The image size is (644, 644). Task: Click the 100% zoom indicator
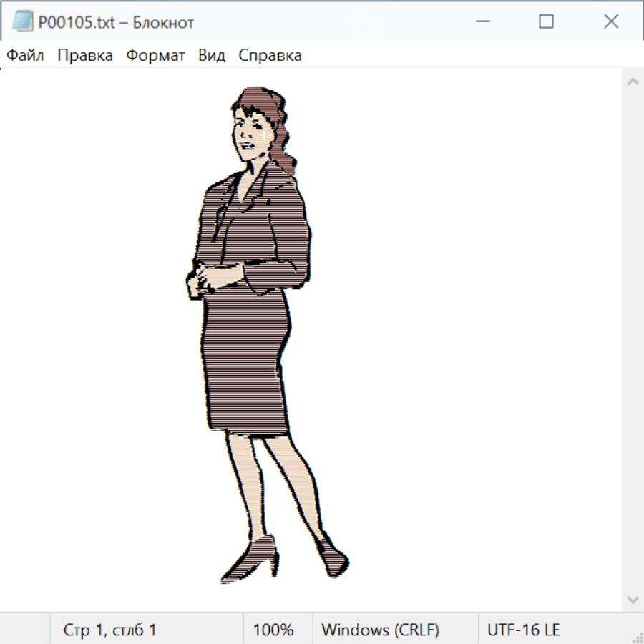pos(273,630)
